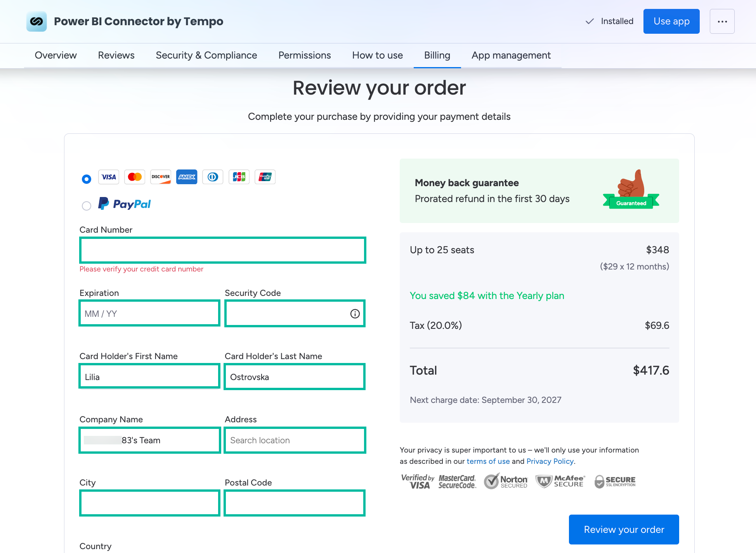
Task: Open the Privacy Policy link
Action: pos(550,461)
